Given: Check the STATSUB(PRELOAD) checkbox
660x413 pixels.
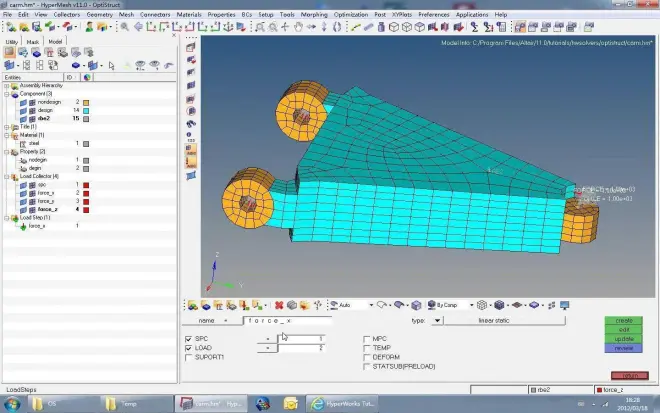Looking at the screenshot, I should click(x=366, y=364).
